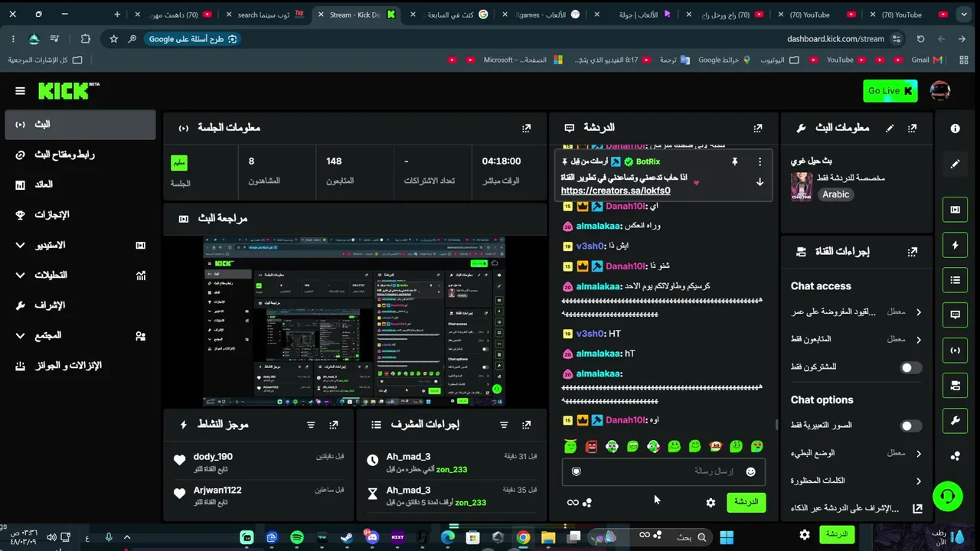Toggle wrench stream info widget in right rail
Screen dimensions: 980x551
coord(955,421)
